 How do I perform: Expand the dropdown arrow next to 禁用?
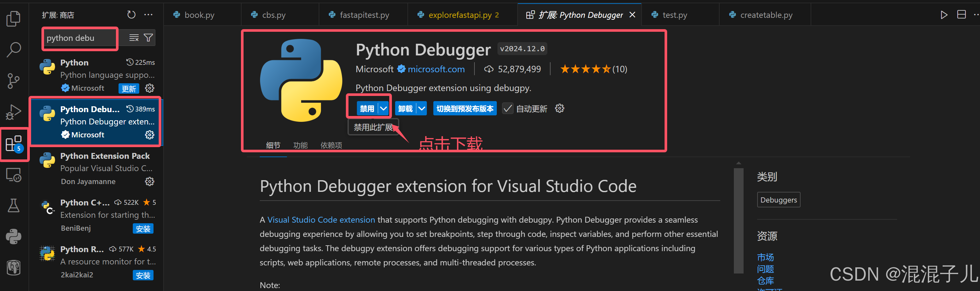(x=383, y=109)
